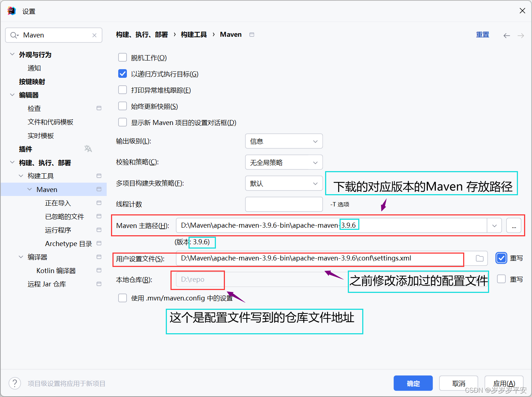Image resolution: width=532 pixels, height=397 pixels.
Task: Click the project icon beside 编译器
Action: (x=99, y=257)
